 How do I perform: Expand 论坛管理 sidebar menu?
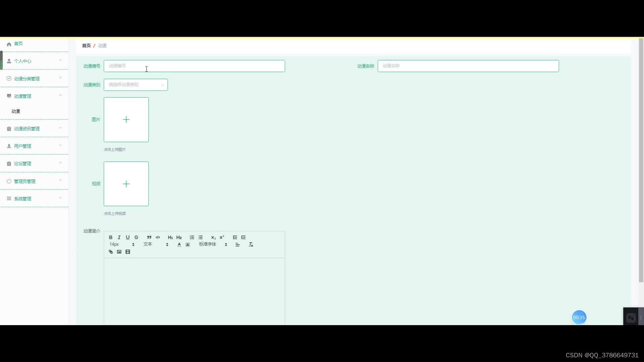pos(34,164)
